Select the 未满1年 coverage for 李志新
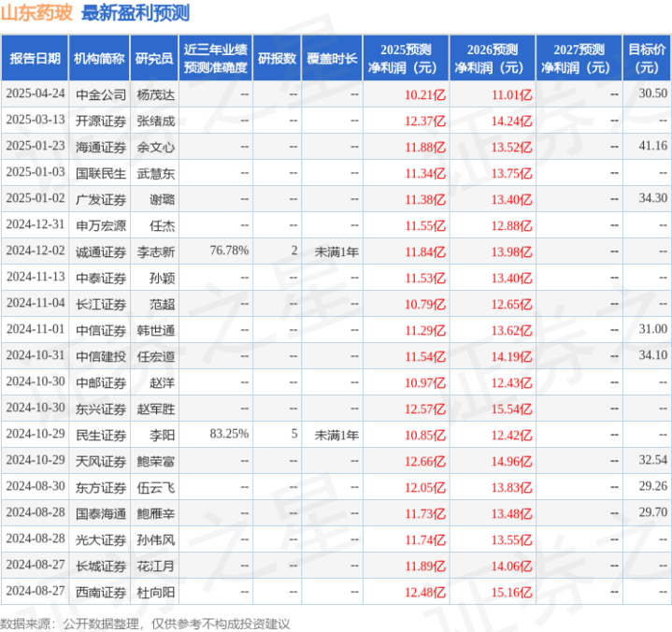 pyautogui.click(x=336, y=251)
